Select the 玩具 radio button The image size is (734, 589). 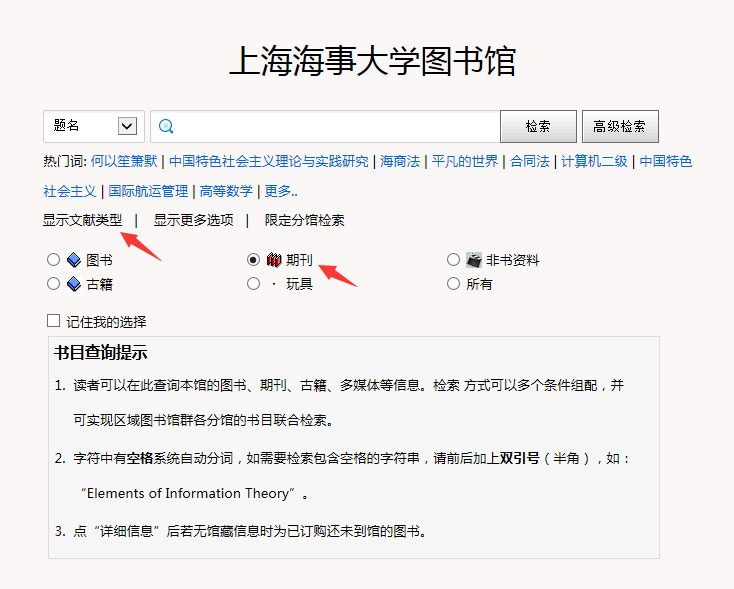(x=253, y=283)
